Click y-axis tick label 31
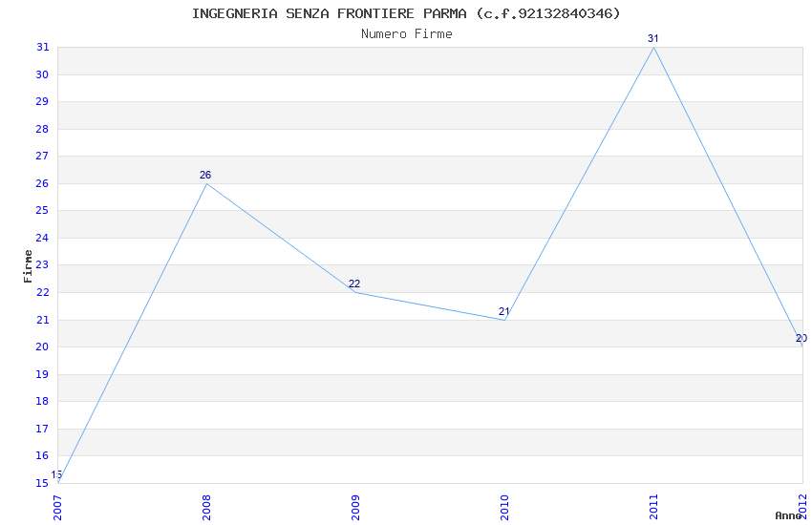The height and width of the screenshot is (525, 812). [x=42, y=47]
